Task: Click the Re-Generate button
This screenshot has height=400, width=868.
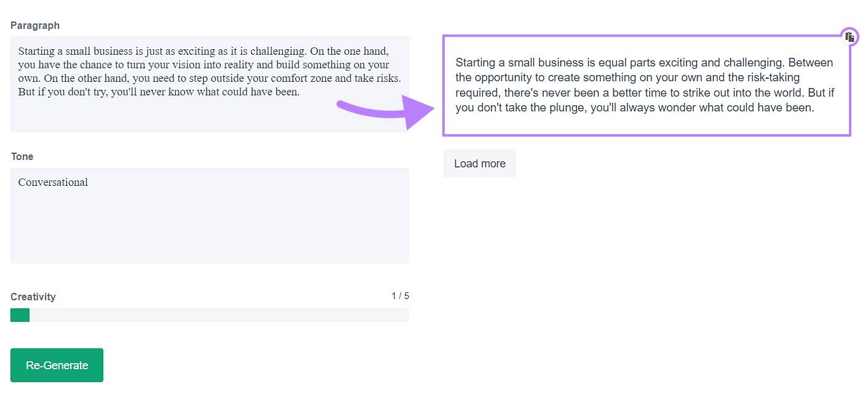Action: click(x=57, y=365)
